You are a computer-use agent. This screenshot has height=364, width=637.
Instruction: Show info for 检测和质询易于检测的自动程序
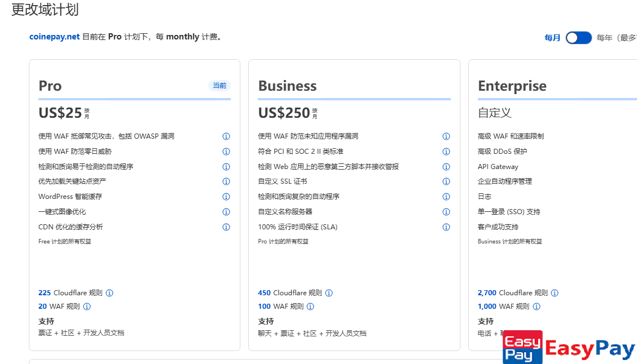[x=226, y=167]
